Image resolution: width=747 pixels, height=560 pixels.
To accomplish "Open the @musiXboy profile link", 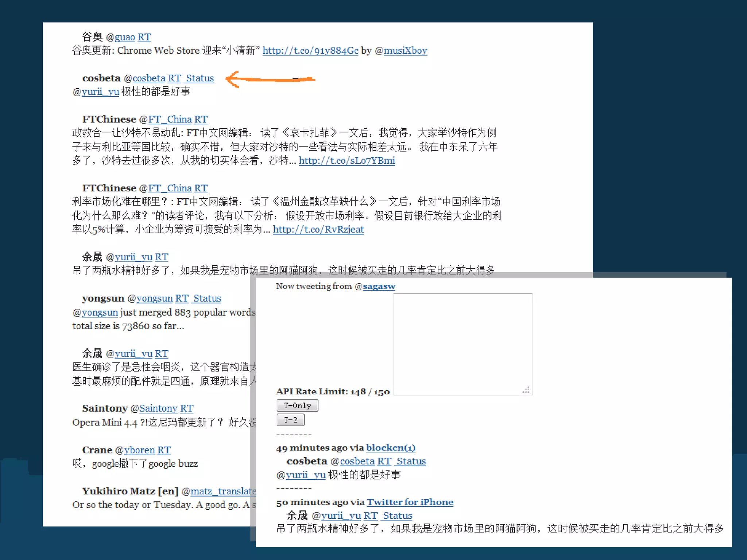I will (405, 50).
